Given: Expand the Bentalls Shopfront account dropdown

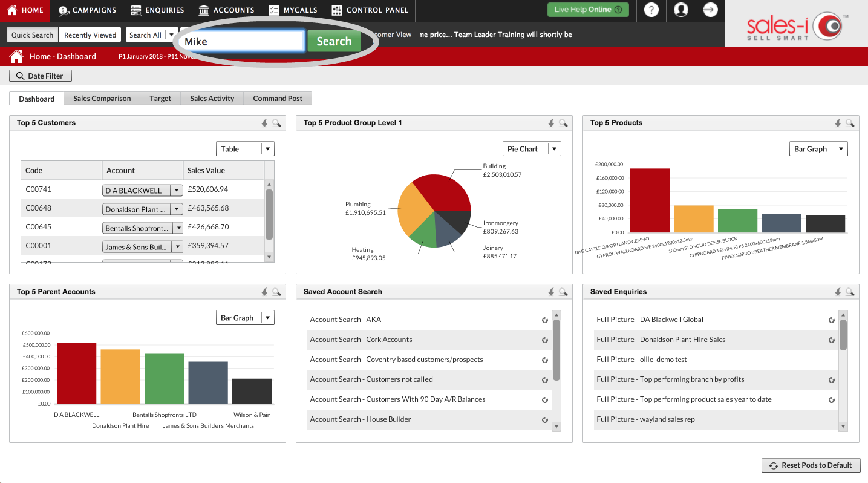Looking at the screenshot, I should (178, 228).
